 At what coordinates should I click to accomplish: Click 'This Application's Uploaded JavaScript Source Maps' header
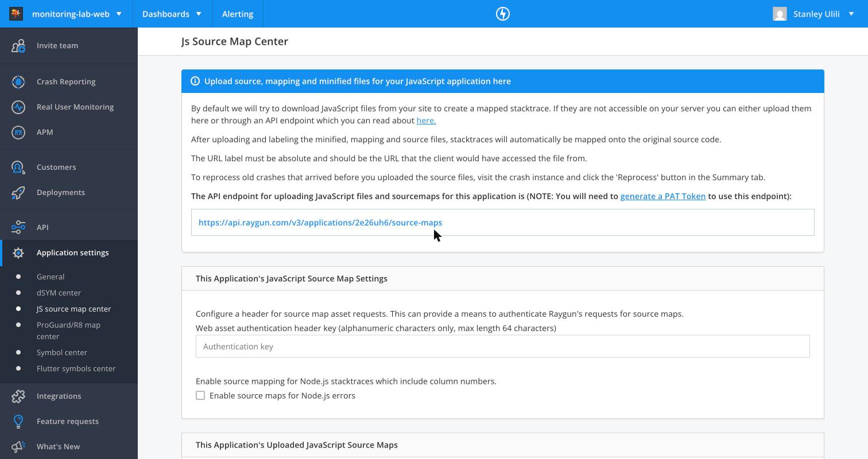pos(297,445)
